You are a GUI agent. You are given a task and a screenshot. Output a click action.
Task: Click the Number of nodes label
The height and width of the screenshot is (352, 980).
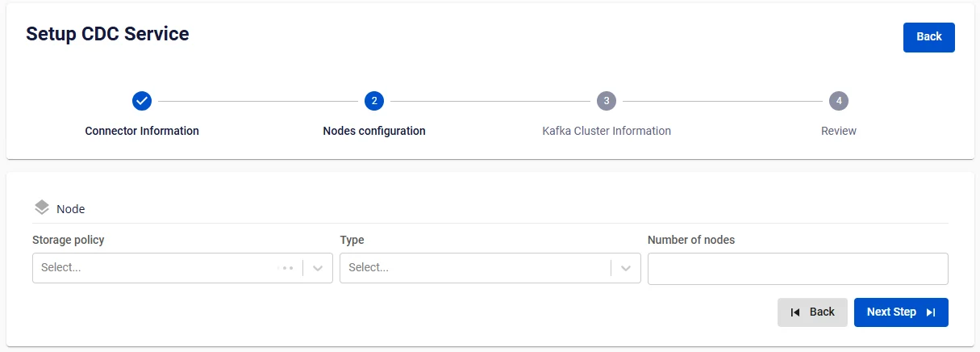691,240
